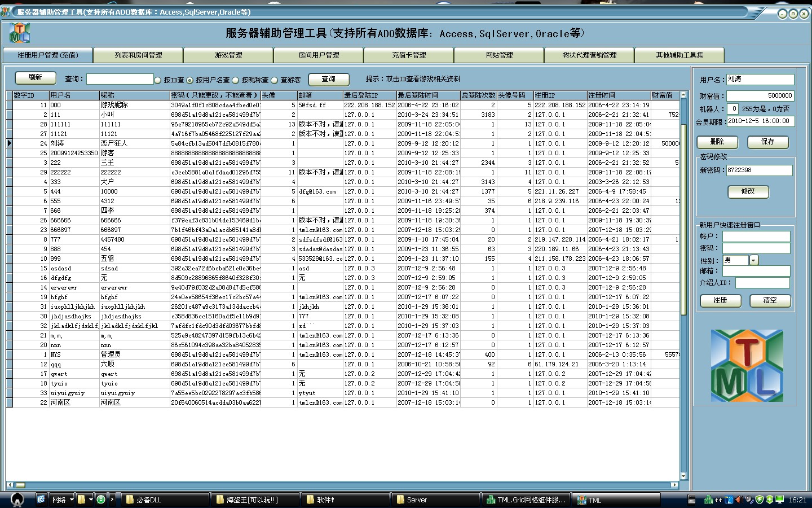Viewport: 812px width, 508px height.
Task: Click the 查询 search button
Action: point(329,80)
